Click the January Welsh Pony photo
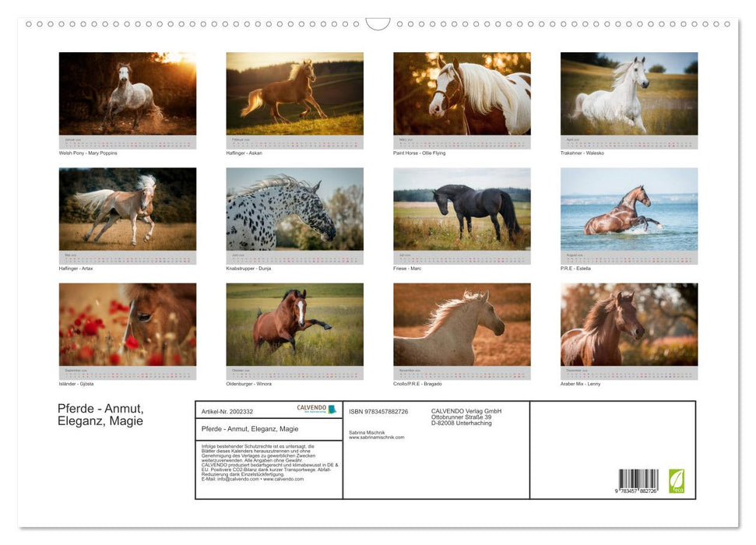Viewport: 756px width, 545px height. coord(127,93)
